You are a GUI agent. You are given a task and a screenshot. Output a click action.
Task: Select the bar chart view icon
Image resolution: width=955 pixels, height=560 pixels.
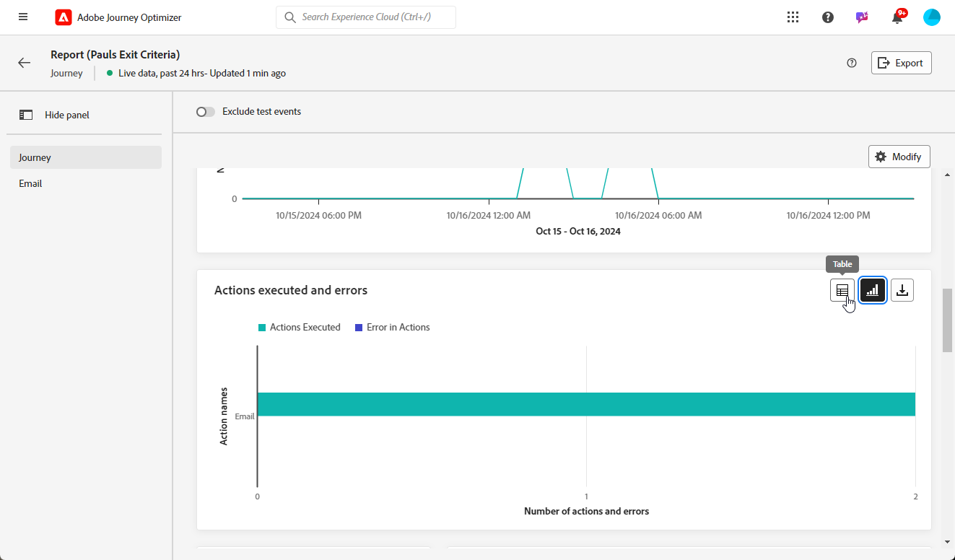click(x=873, y=290)
